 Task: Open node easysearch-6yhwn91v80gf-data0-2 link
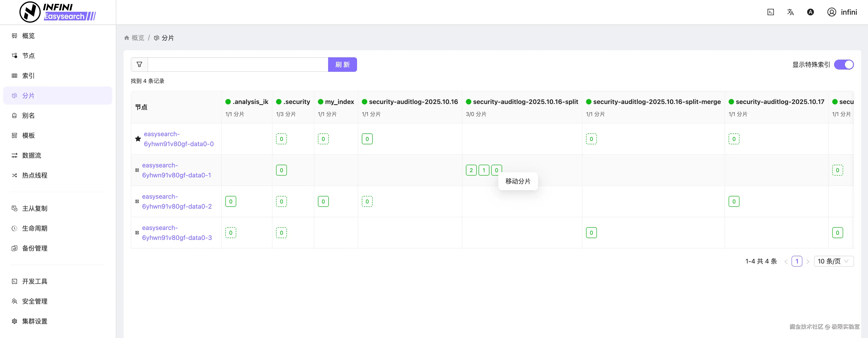176,201
